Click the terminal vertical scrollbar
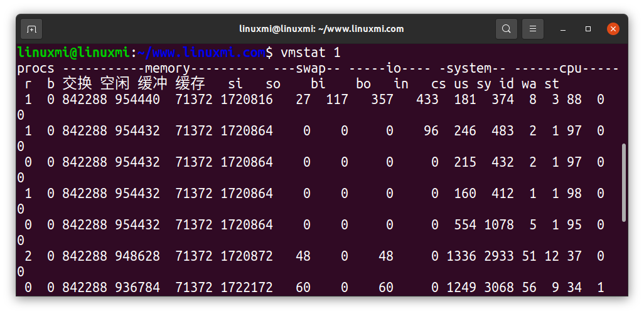Image resolution: width=644 pixels, height=314 pixels. tap(624, 183)
